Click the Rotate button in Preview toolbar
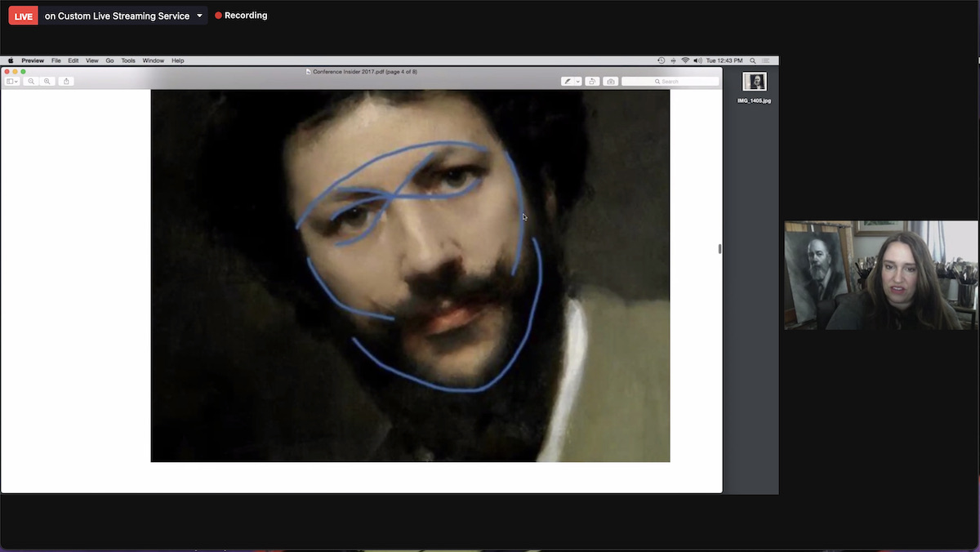 pos(592,81)
